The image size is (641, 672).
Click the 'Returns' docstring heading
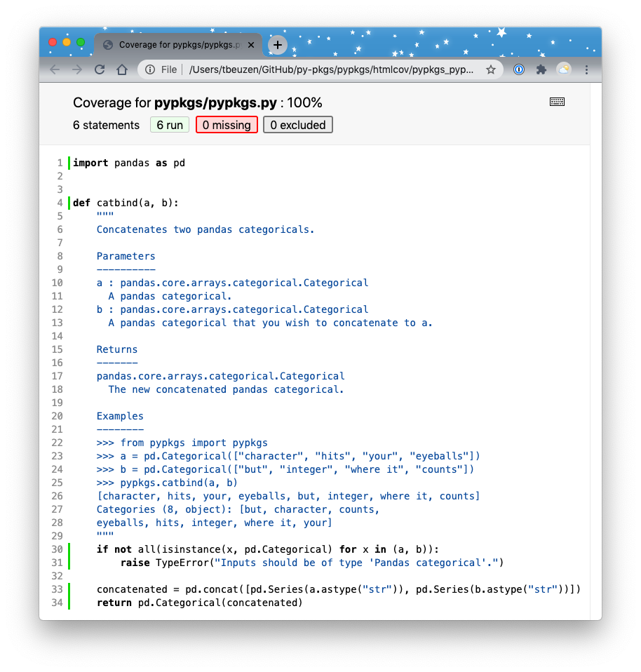(117, 350)
